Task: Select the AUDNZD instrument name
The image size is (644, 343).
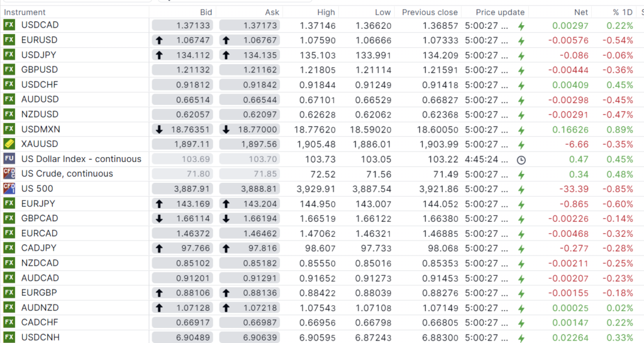Action: pos(39,308)
